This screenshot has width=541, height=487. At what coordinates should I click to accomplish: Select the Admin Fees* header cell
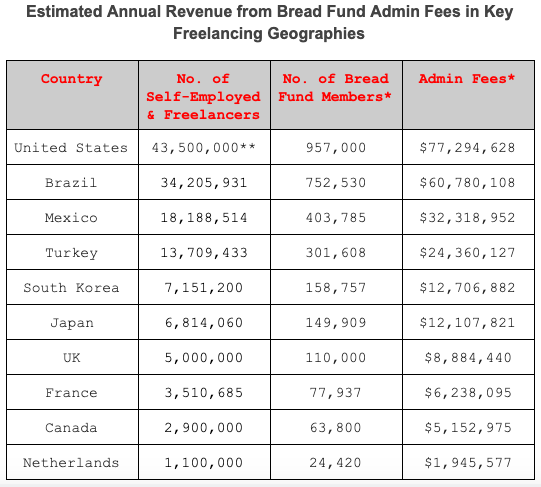tap(468, 95)
